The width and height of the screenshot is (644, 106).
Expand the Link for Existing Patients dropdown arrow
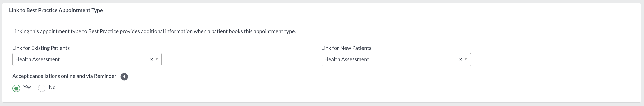(157, 59)
